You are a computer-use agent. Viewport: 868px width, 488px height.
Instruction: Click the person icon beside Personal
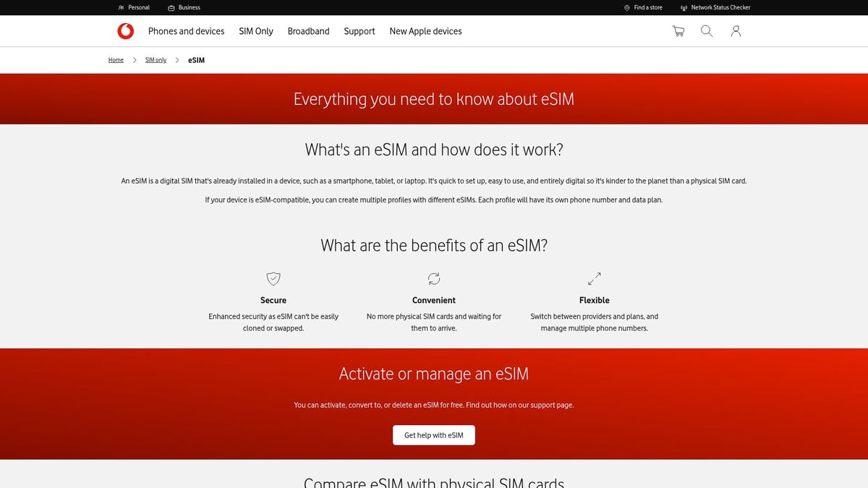point(120,7)
